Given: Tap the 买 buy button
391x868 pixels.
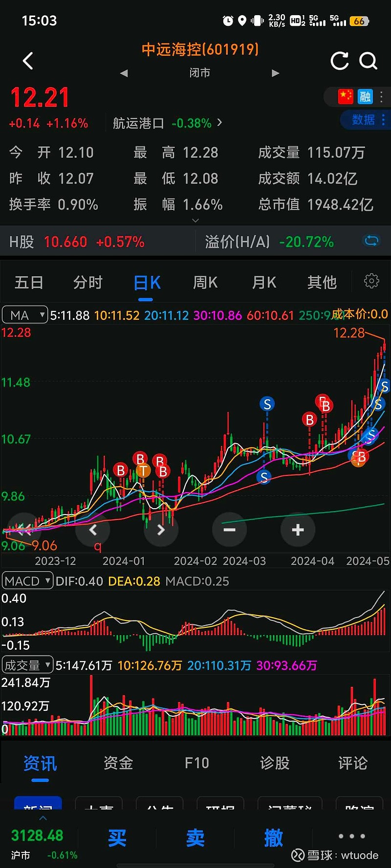Looking at the screenshot, I should (x=117, y=838).
